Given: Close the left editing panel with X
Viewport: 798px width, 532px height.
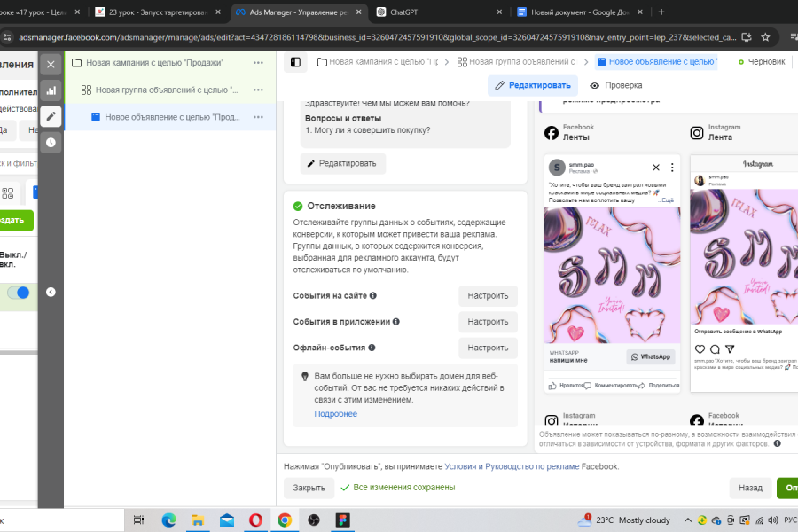Looking at the screenshot, I should (51, 64).
